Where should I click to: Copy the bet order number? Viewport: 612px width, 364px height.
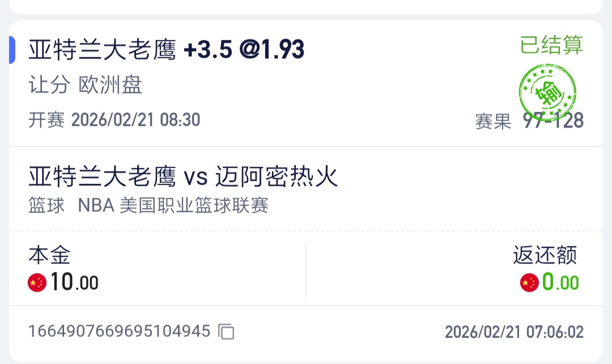coord(227,332)
